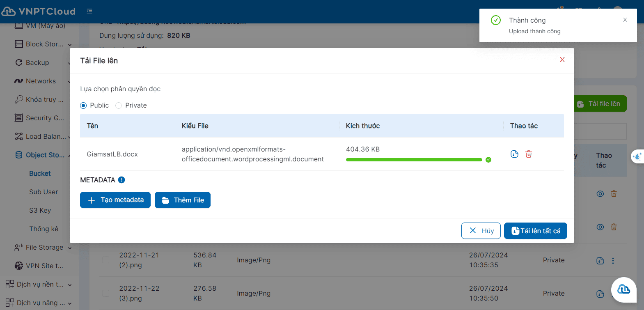The height and width of the screenshot is (310, 644).
Task: Tick the checkbox for 2022-11-22 (3).png
Action: coord(106,293)
